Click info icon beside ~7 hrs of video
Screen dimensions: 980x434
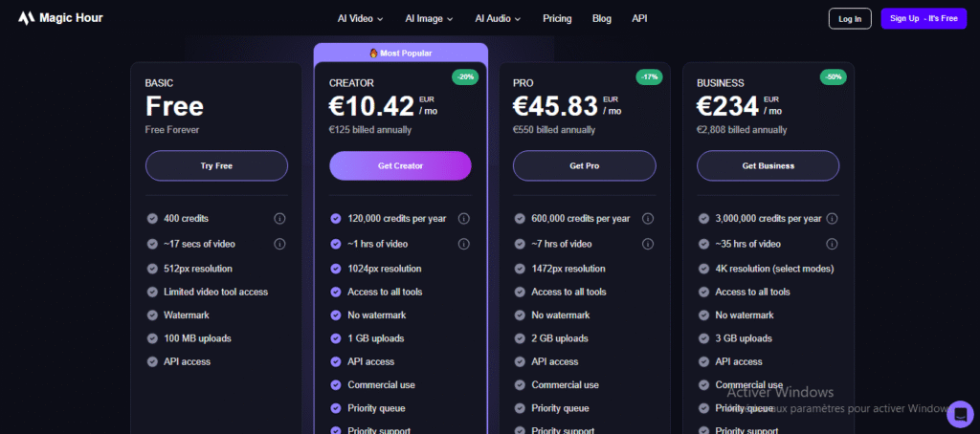tap(648, 244)
